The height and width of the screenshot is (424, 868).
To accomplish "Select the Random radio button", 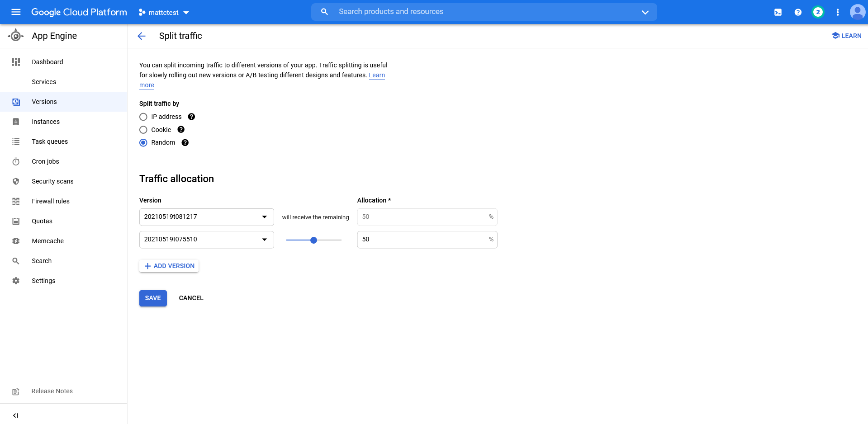I will coord(143,143).
